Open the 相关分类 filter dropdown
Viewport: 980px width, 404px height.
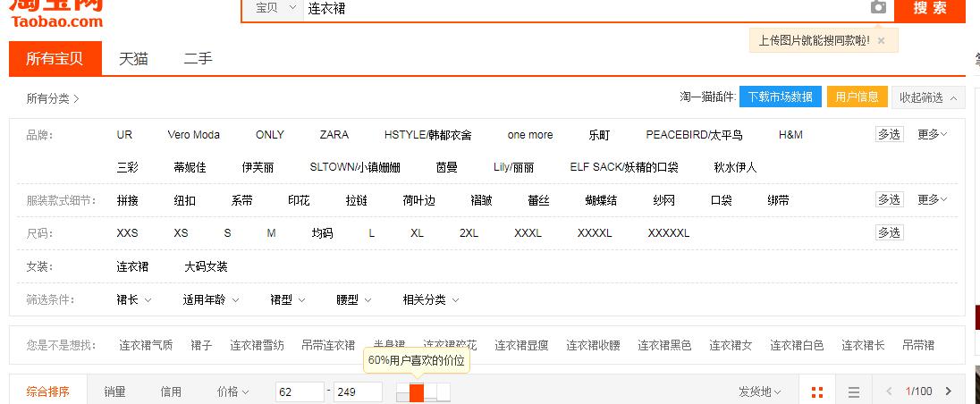(431, 299)
